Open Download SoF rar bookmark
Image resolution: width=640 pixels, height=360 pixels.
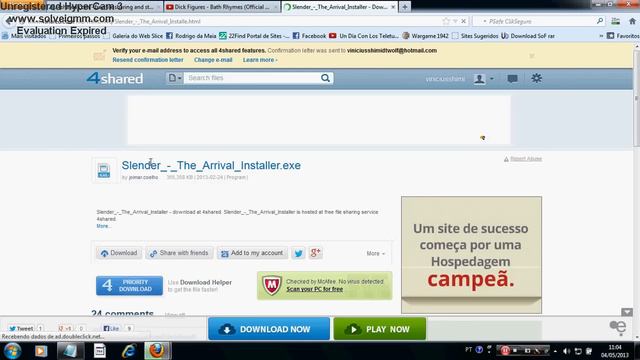pos(528,36)
